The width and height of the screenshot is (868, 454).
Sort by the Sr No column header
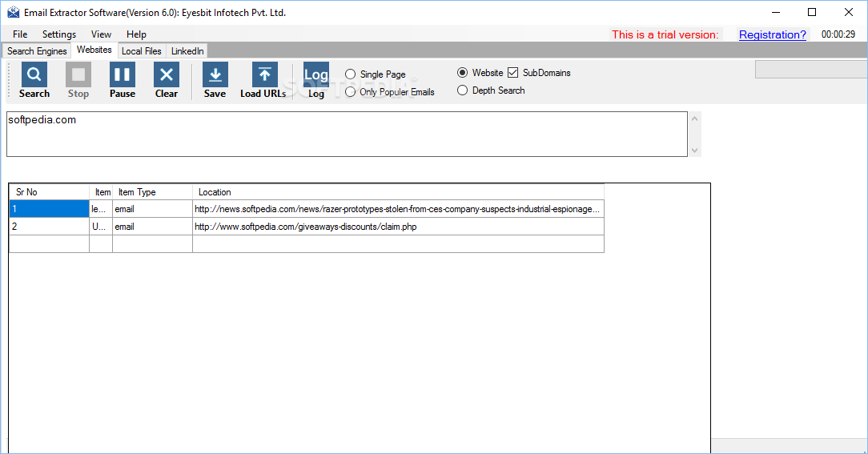tap(50, 192)
